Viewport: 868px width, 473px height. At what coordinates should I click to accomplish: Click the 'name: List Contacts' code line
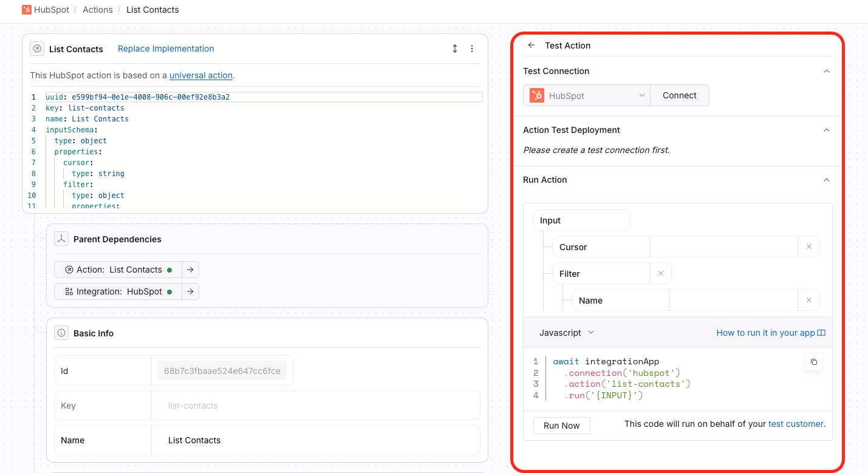point(87,119)
